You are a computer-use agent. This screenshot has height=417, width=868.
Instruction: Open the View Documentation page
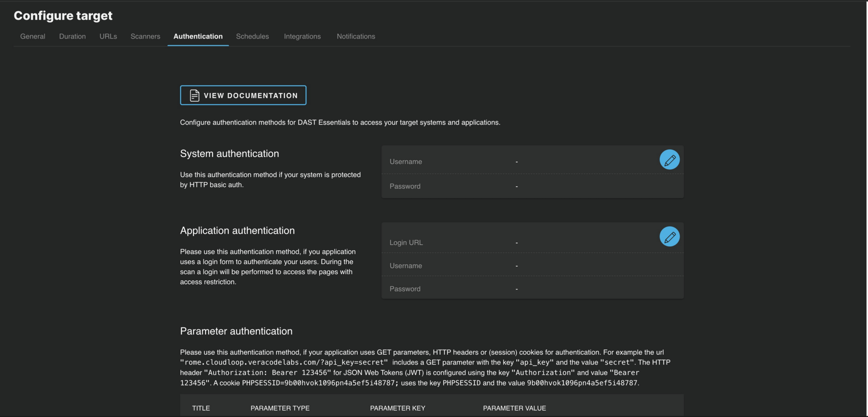[x=243, y=95]
